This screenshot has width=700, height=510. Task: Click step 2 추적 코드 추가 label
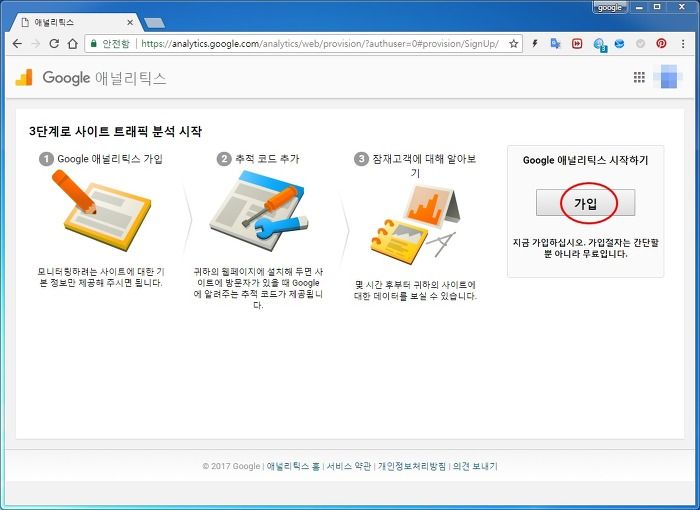pyautogui.click(x=267, y=159)
